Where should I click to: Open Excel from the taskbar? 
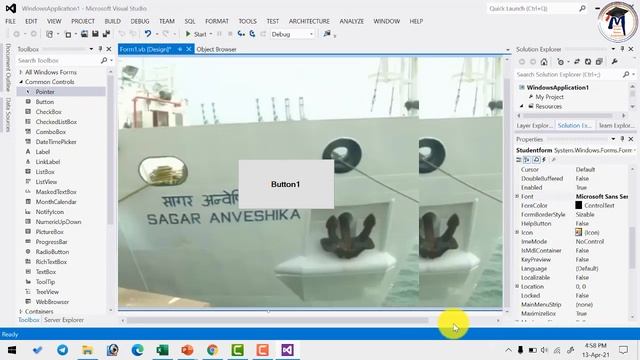(x=162, y=350)
